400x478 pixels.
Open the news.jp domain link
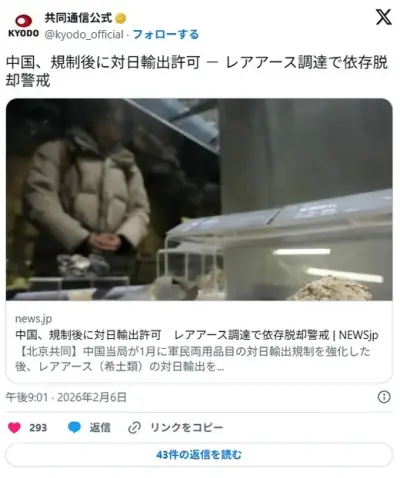34,319
